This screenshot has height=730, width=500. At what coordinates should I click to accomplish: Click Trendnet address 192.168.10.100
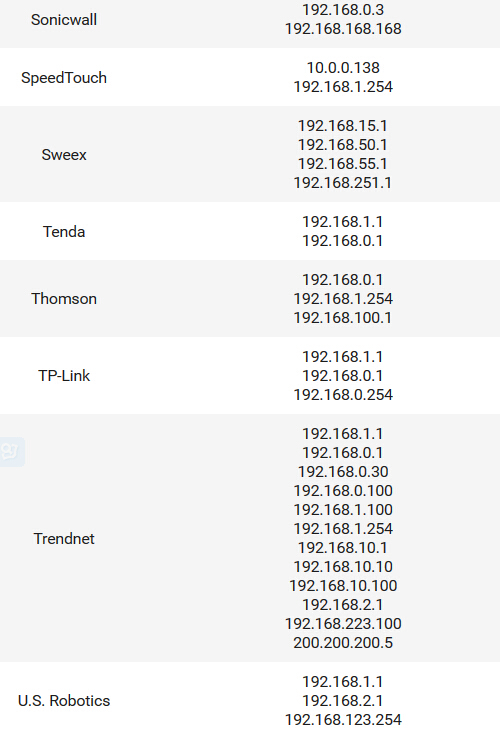(343, 586)
